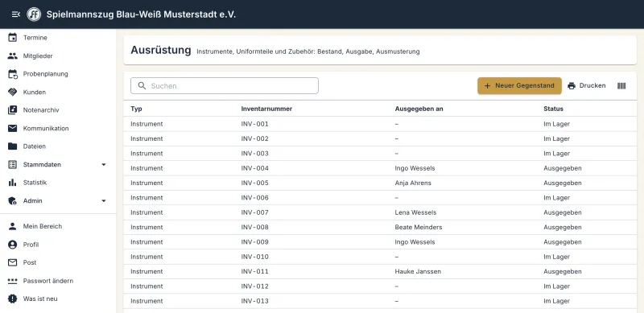
Task: Click Spielmannszug Blau-Weiß Musterstadt e.V. title
Action: [x=141, y=14]
